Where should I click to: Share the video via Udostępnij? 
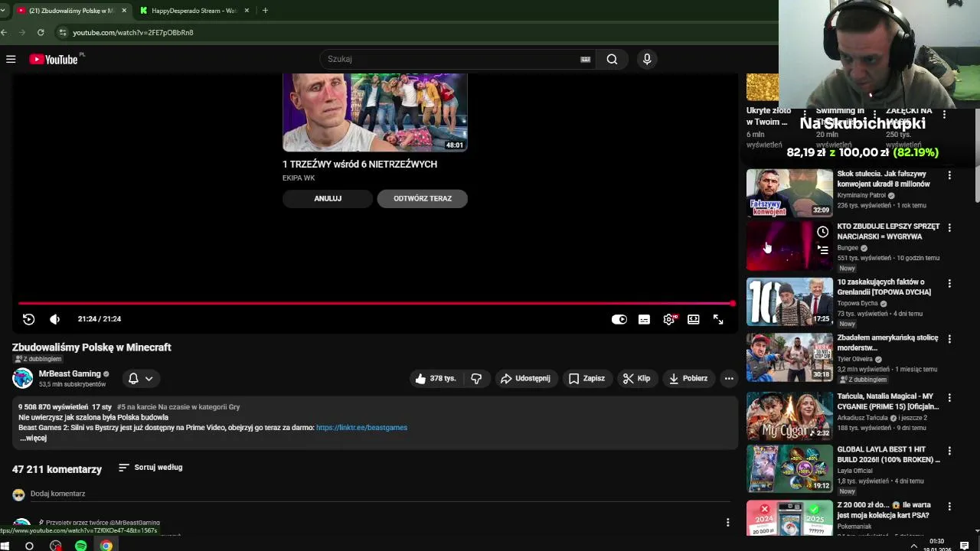pyautogui.click(x=526, y=378)
